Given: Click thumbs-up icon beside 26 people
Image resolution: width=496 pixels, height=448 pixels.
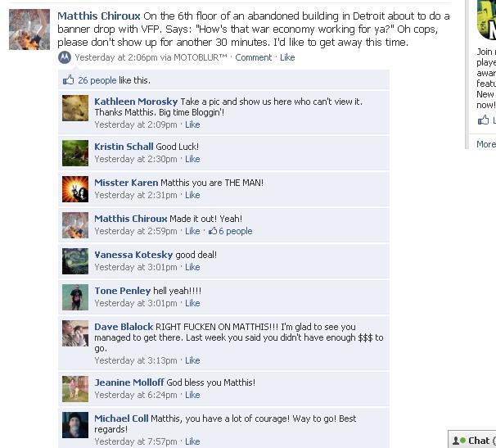Looking at the screenshot, I should (x=68, y=79).
